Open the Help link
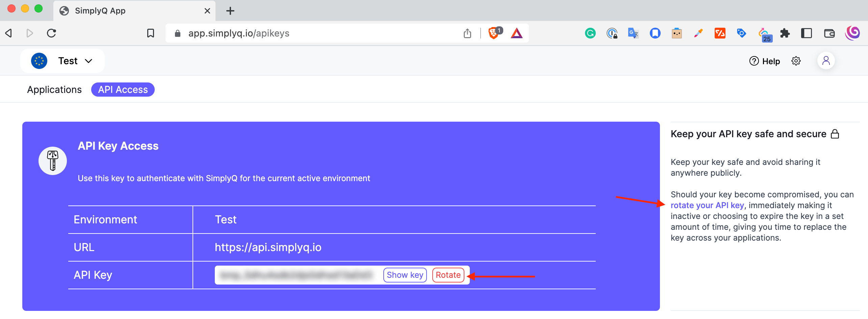The width and height of the screenshot is (868, 319). 765,61
